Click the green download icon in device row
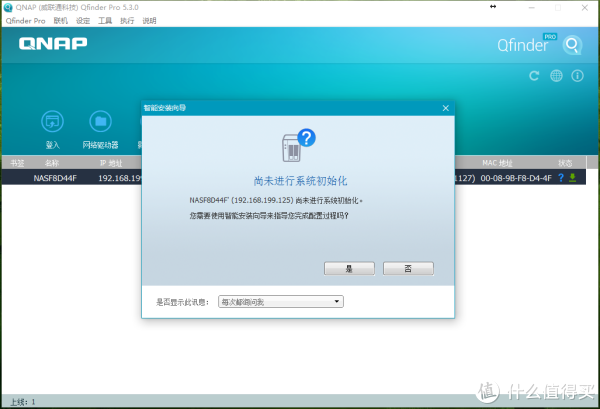Screen dimensions: 600x409 (573, 178)
